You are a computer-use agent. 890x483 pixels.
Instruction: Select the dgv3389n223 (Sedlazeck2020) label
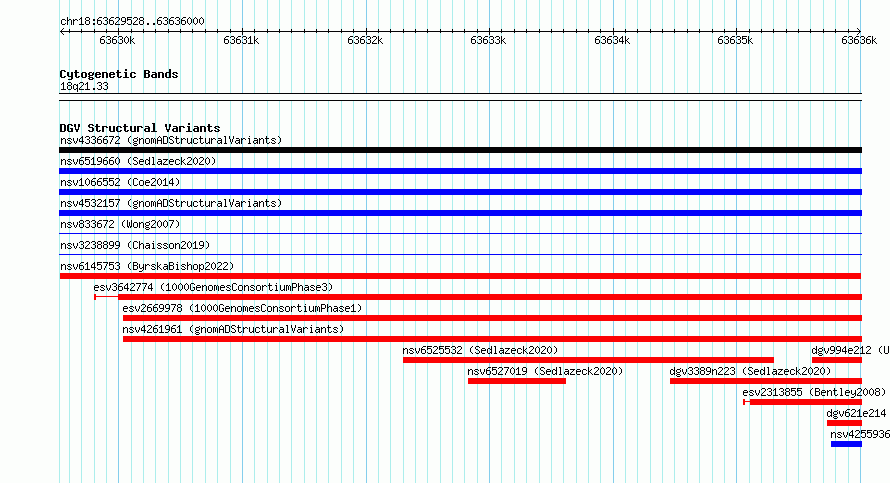coord(750,371)
